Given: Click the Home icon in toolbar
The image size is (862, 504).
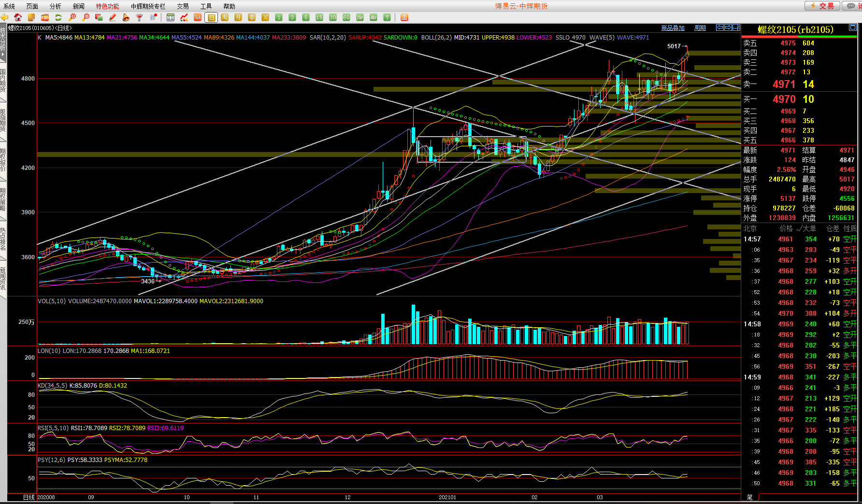Looking at the screenshot, I should 18,17.
